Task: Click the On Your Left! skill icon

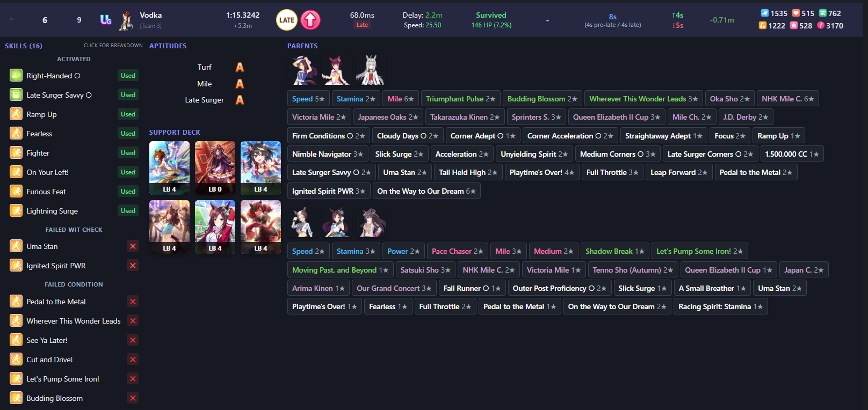Action: [x=16, y=172]
